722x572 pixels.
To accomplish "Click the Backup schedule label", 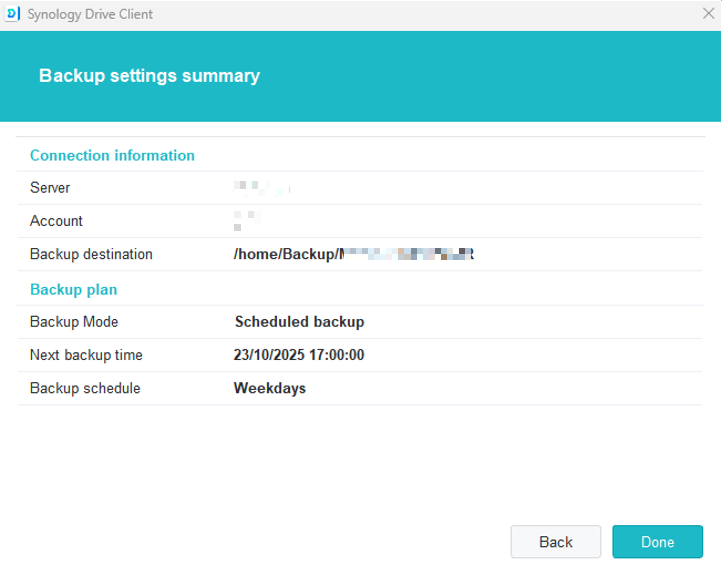I will point(85,388).
